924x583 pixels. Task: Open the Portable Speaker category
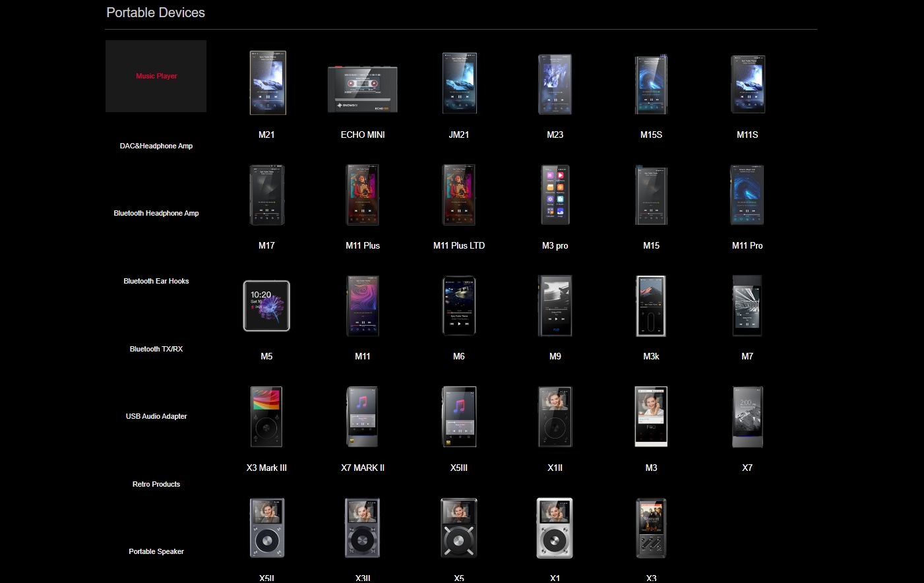156,551
